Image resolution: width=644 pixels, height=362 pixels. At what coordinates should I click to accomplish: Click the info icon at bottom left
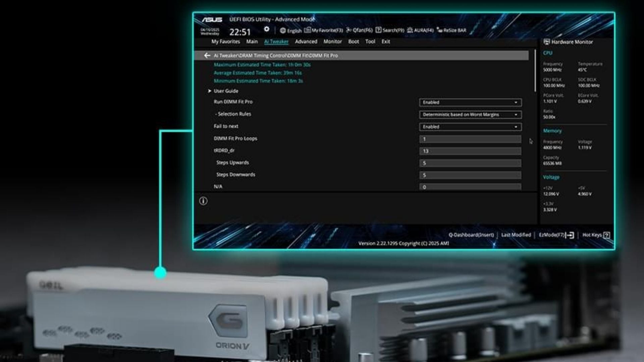[x=203, y=201]
